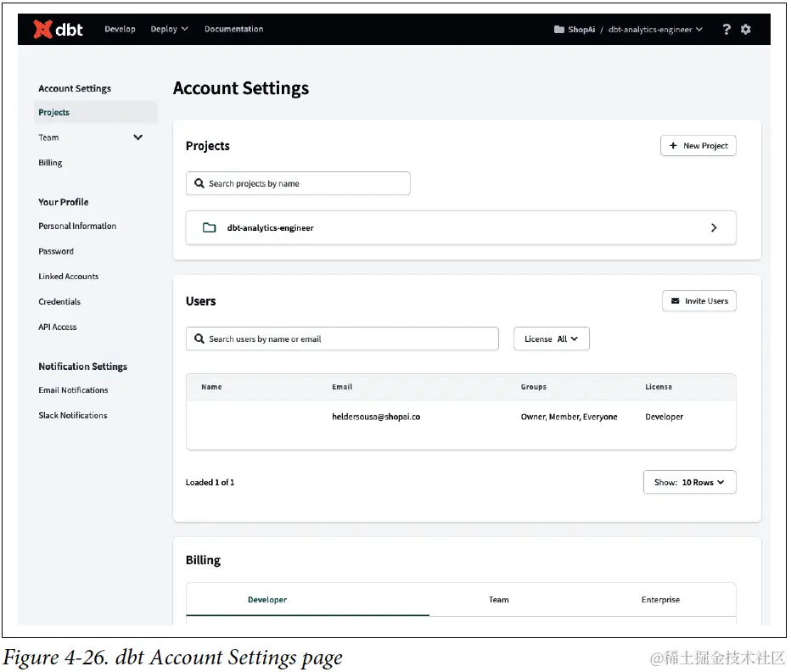
Task: Open the Show 10 Rows dropdown
Action: point(689,482)
